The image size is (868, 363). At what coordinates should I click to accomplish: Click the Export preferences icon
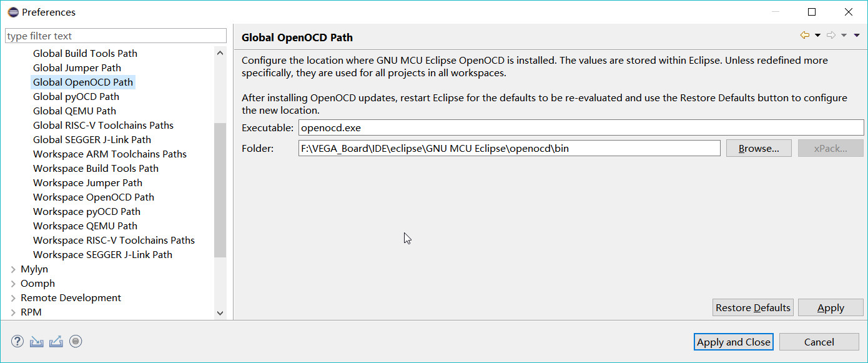[x=56, y=341]
